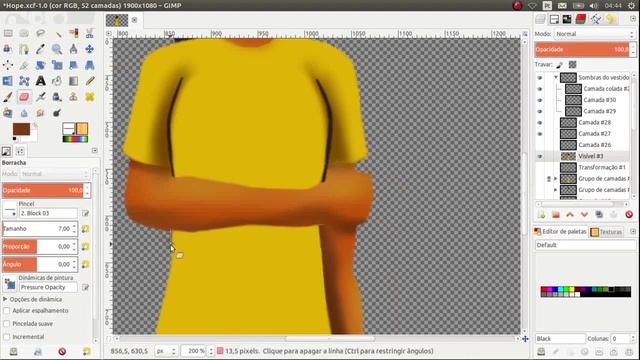This screenshot has width=640, height=360.
Task: Open the layer Modo Normal dropdown
Action: (595, 34)
